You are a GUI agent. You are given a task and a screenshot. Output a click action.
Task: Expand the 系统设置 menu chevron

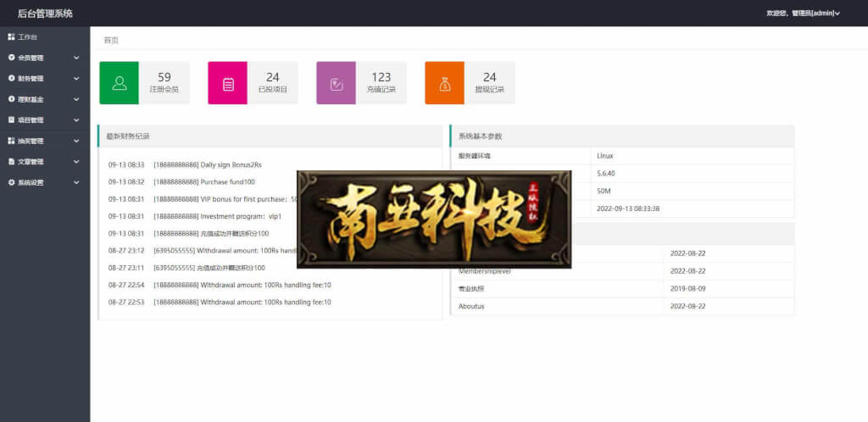(x=76, y=182)
